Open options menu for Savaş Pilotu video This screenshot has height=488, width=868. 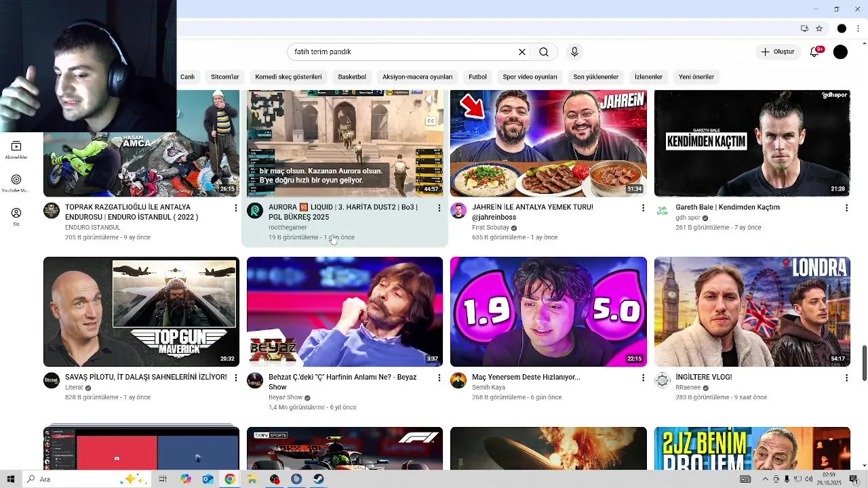click(x=235, y=378)
